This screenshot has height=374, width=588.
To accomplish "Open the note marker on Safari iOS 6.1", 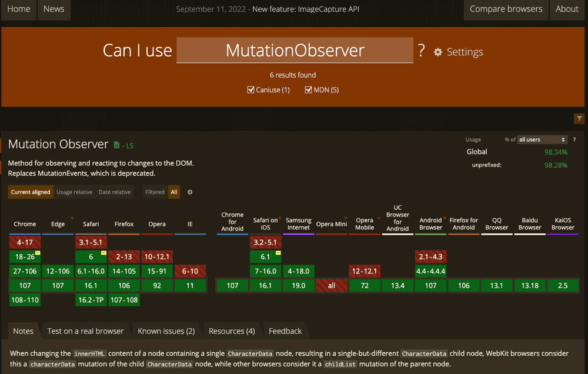I will tap(277, 252).
